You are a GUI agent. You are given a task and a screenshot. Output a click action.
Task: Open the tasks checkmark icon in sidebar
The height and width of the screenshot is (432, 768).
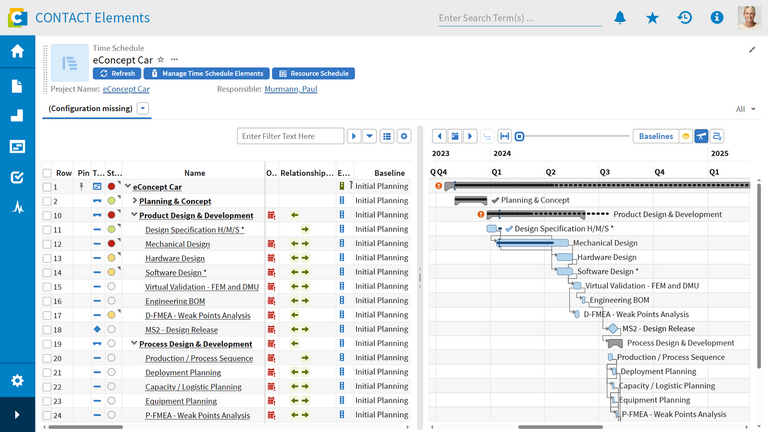(18, 177)
